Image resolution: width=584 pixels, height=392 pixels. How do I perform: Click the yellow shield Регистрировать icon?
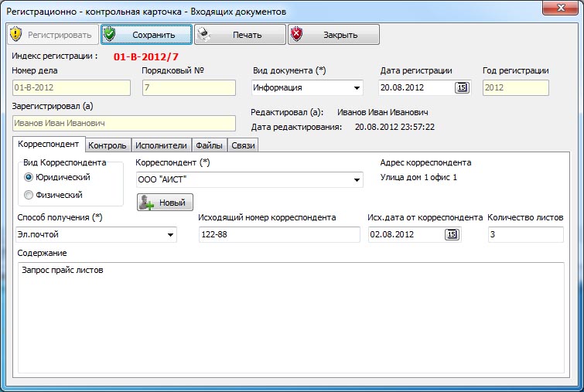click(16, 35)
